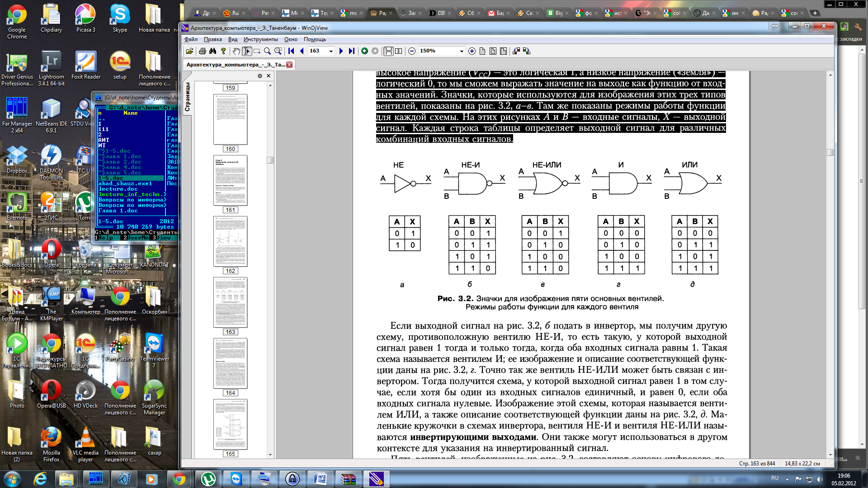868x488 pixels.
Task: Select page 160 thumbnail
Action: point(231,120)
